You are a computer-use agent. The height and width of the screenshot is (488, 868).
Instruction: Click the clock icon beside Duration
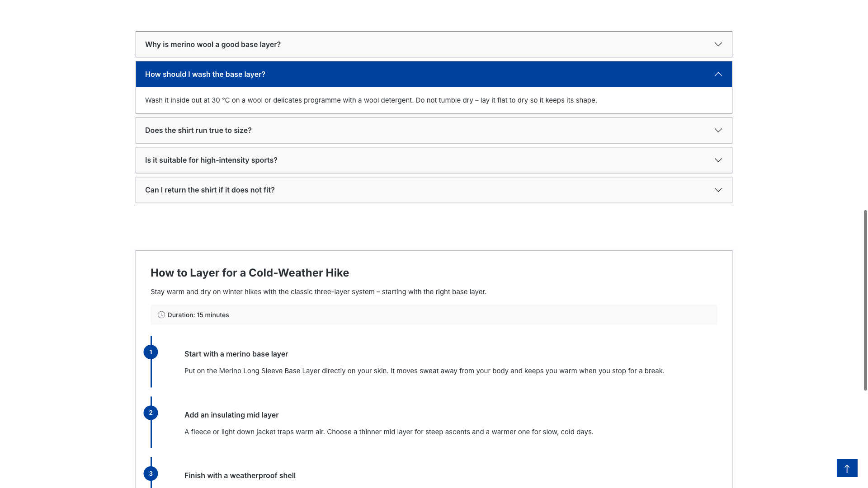(x=161, y=315)
